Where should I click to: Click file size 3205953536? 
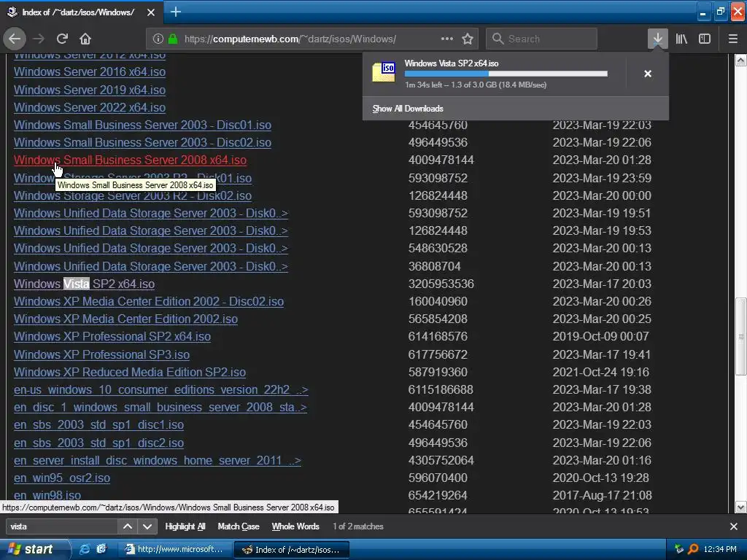point(441,284)
